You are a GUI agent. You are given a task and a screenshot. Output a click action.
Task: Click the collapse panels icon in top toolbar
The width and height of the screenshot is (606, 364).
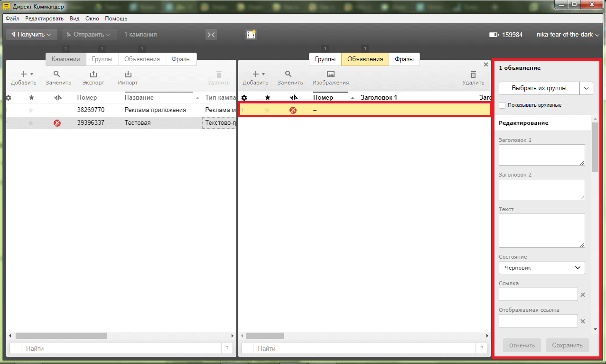coord(211,35)
